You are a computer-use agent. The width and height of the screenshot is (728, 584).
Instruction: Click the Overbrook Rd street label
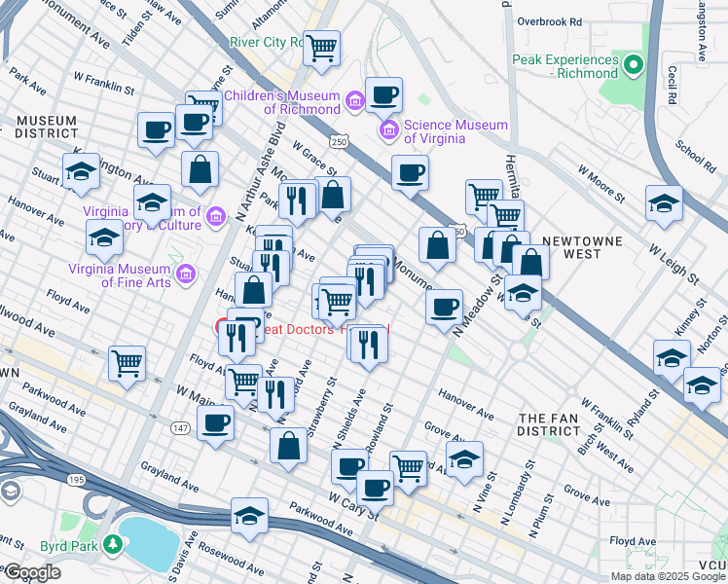click(549, 21)
